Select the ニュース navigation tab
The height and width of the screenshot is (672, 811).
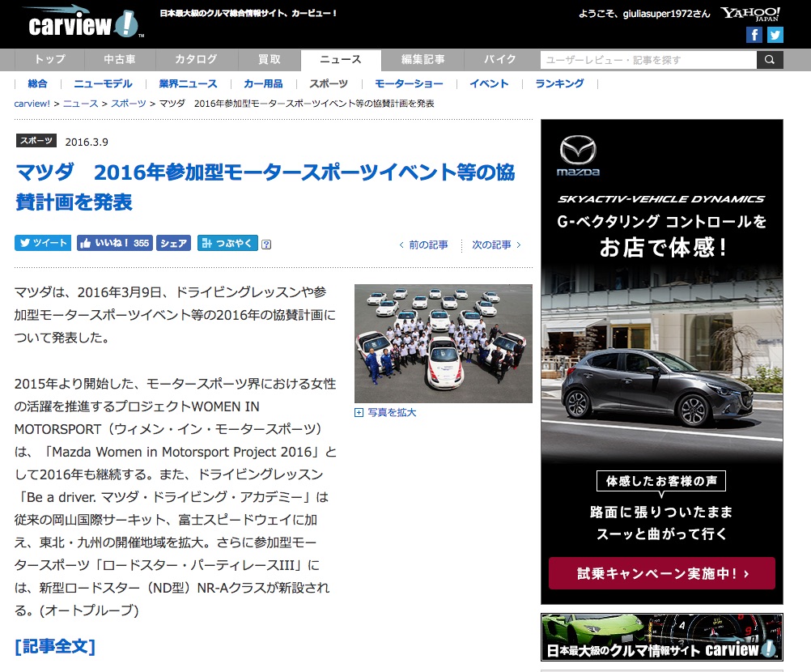341,59
